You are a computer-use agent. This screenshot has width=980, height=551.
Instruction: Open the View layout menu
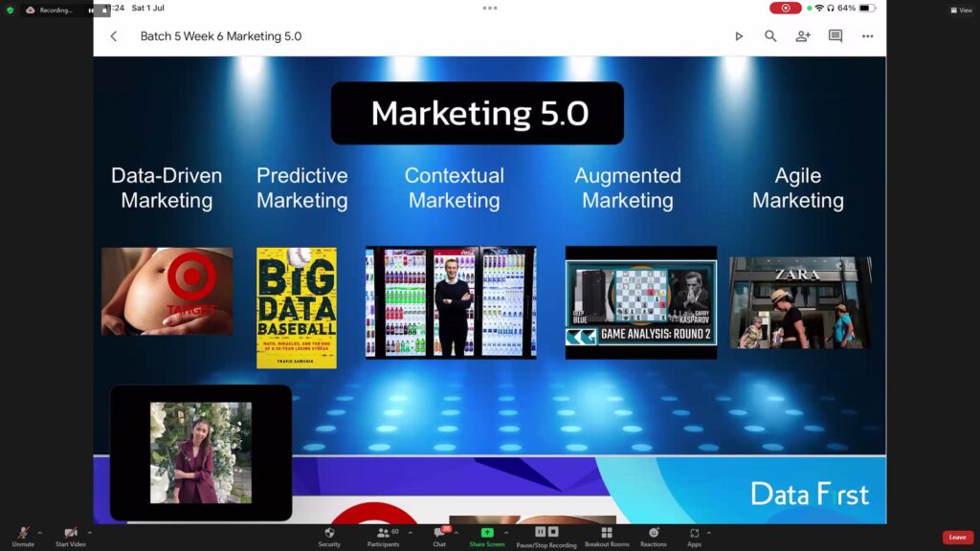pyautogui.click(x=961, y=10)
